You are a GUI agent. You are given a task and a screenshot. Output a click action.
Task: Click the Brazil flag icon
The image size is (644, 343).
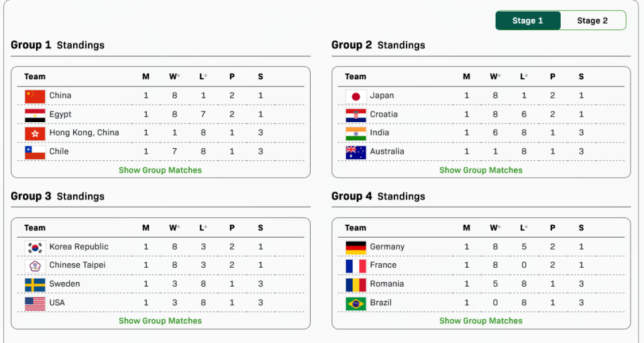click(x=356, y=303)
